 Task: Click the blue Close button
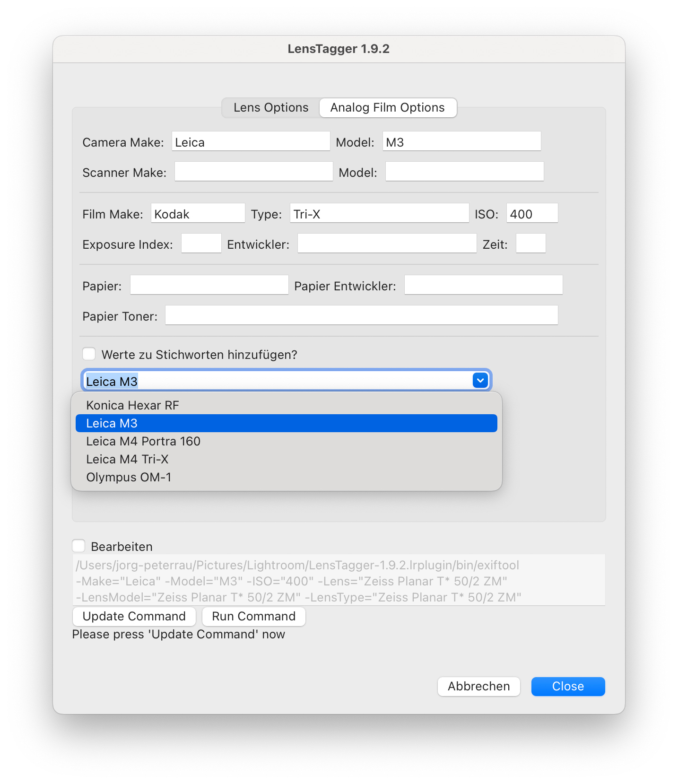pyautogui.click(x=568, y=687)
